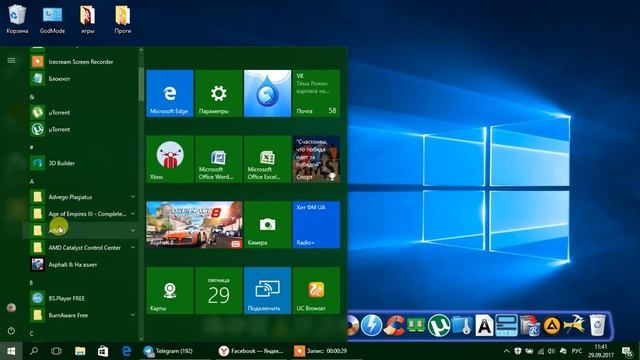Open the clock showing 11:41

tap(601, 351)
